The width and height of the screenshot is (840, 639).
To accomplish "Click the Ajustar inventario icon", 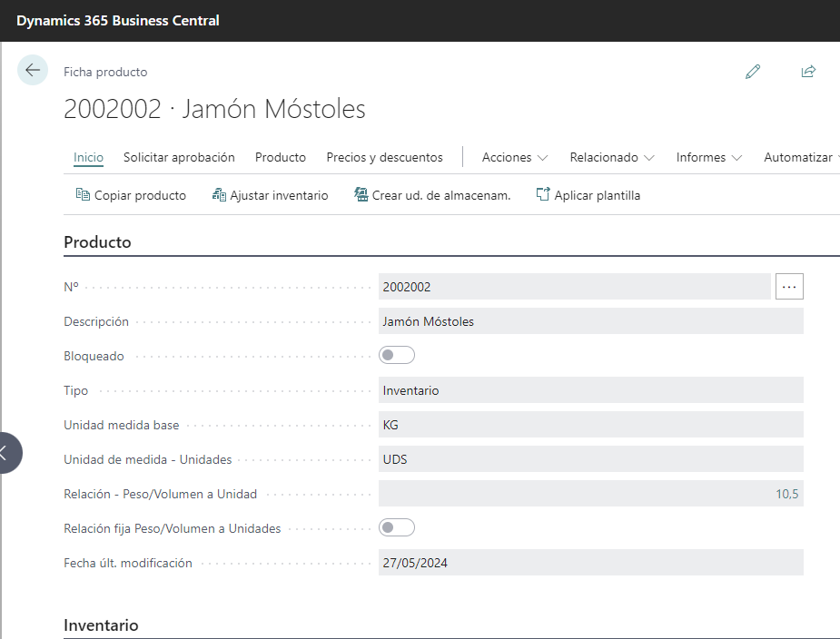I will pyautogui.click(x=219, y=195).
